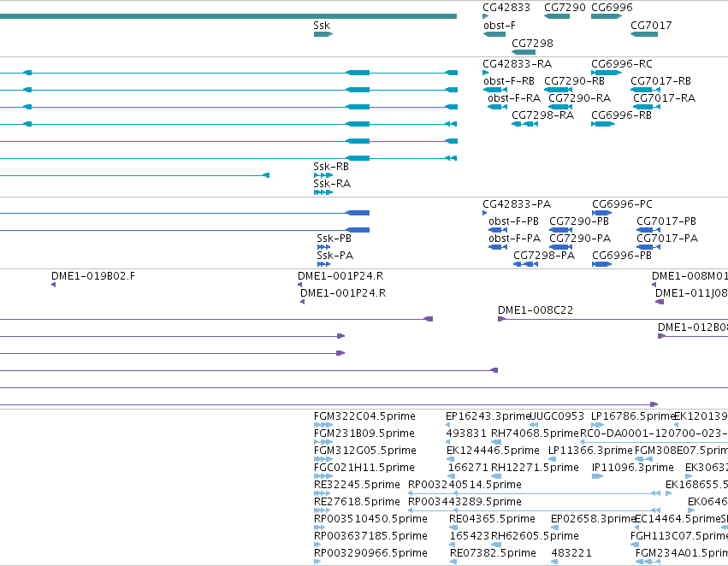Select the CG7298 gene label
Screen dimensions: 728x566
(532, 43)
